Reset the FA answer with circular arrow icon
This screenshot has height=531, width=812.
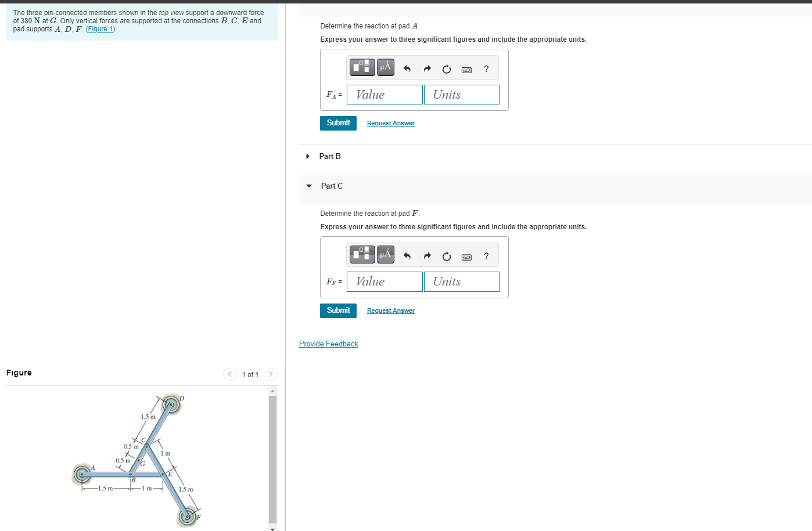(x=446, y=68)
